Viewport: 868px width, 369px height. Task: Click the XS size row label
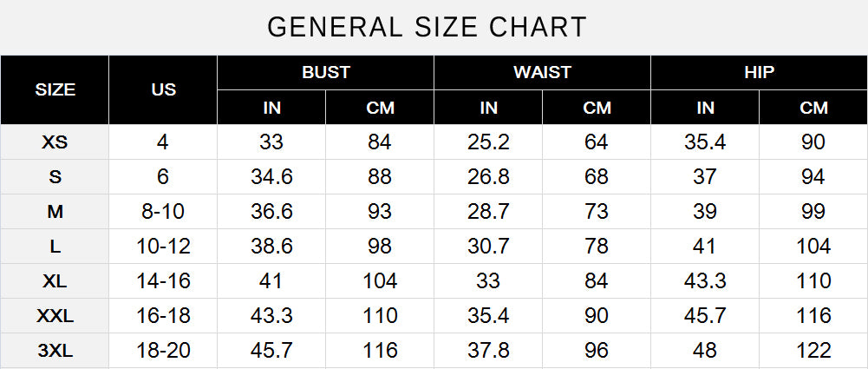click(55, 142)
